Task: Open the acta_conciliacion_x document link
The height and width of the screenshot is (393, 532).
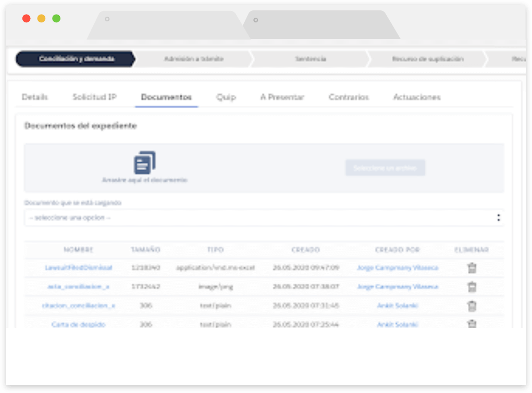Action: pyautogui.click(x=78, y=286)
